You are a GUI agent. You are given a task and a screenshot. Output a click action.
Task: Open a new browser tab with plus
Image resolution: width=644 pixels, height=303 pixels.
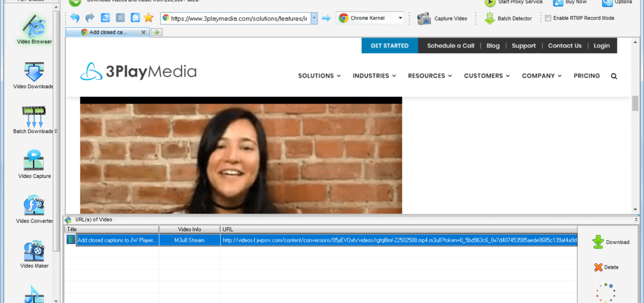[157, 32]
